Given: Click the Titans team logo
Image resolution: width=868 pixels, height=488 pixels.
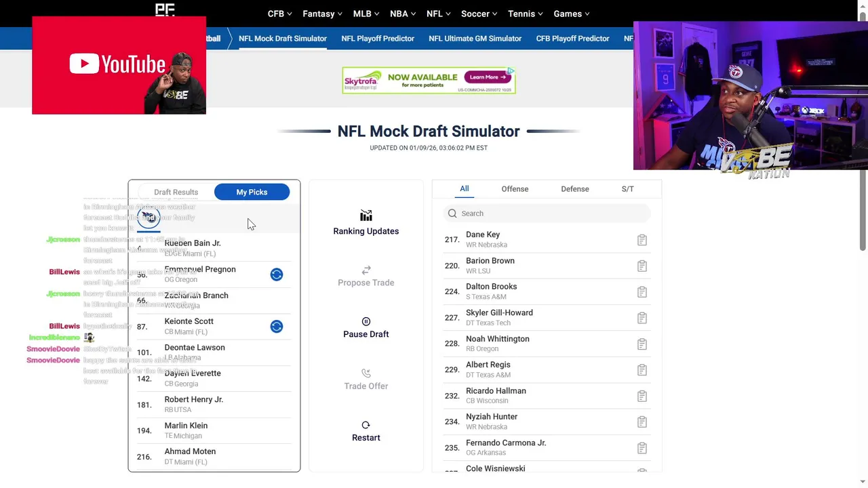Looking at the screenshot, I should pos(149,217).
